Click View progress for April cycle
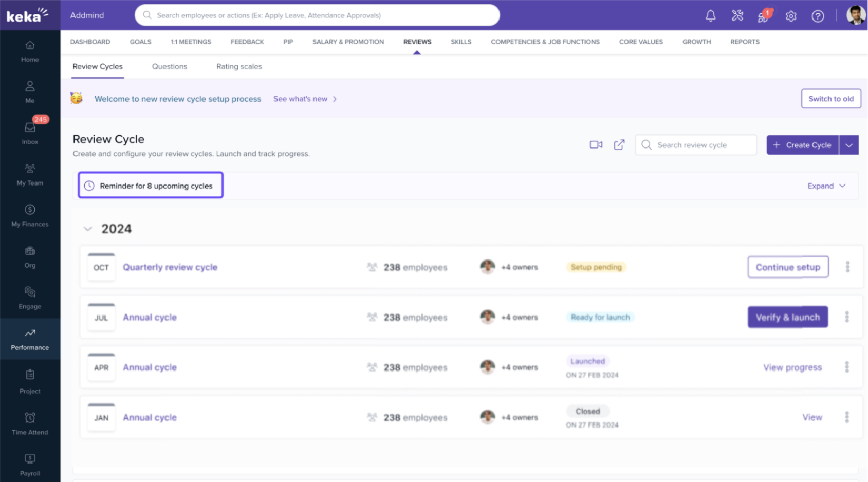 (792, 367)
